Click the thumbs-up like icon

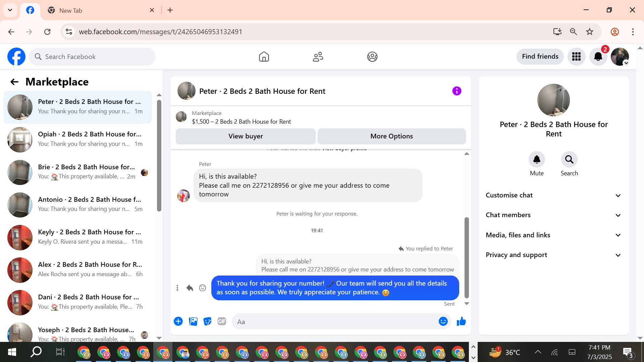point(461,321)
